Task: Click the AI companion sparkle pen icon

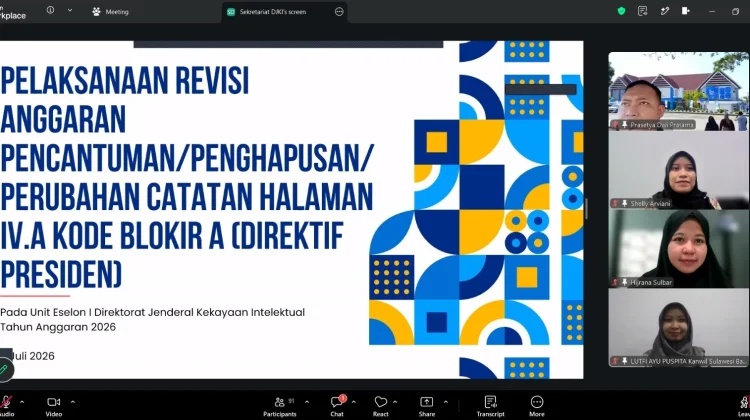Action: tap(665, 11)
